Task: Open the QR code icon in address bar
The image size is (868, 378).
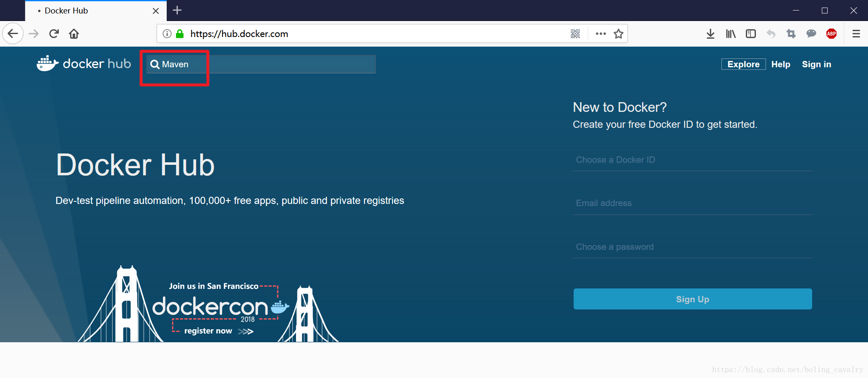Action: coord(575,34)
